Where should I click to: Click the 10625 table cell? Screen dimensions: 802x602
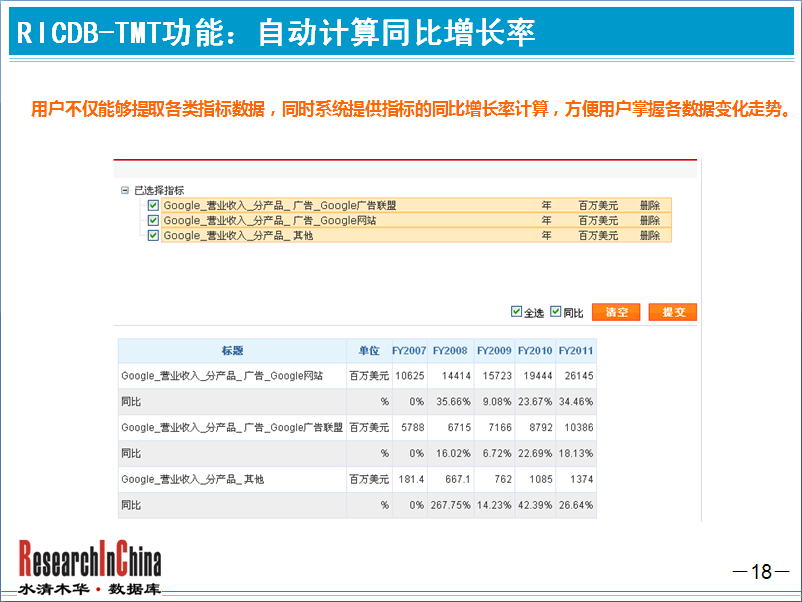click(x=410, y=376)
